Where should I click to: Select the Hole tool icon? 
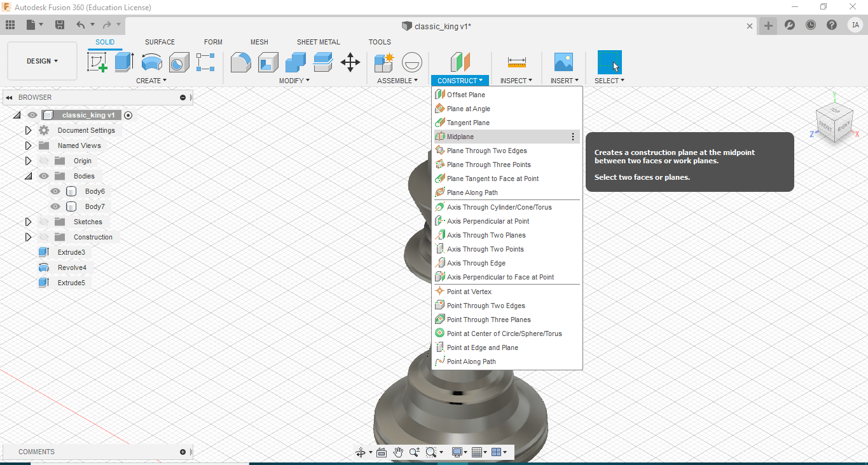point(179,62)
